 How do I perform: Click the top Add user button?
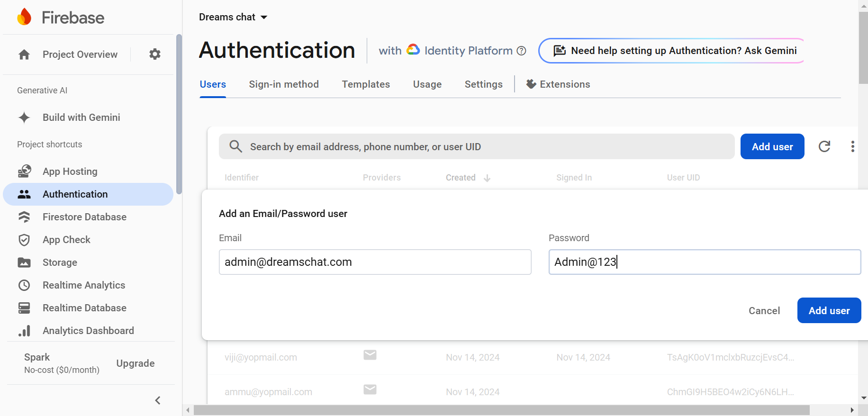coord(772,146)
